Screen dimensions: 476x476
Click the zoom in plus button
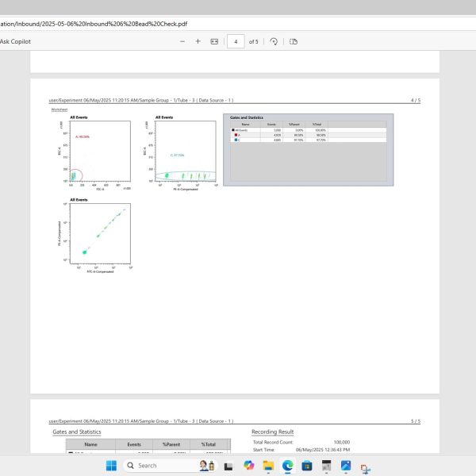198,41
